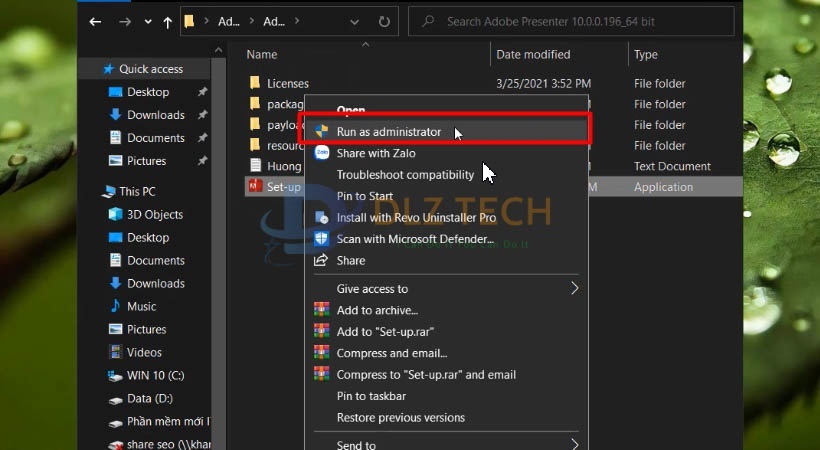Open Desktop under This PC
This screenshot has width=820, height=450.
[148, 238]
